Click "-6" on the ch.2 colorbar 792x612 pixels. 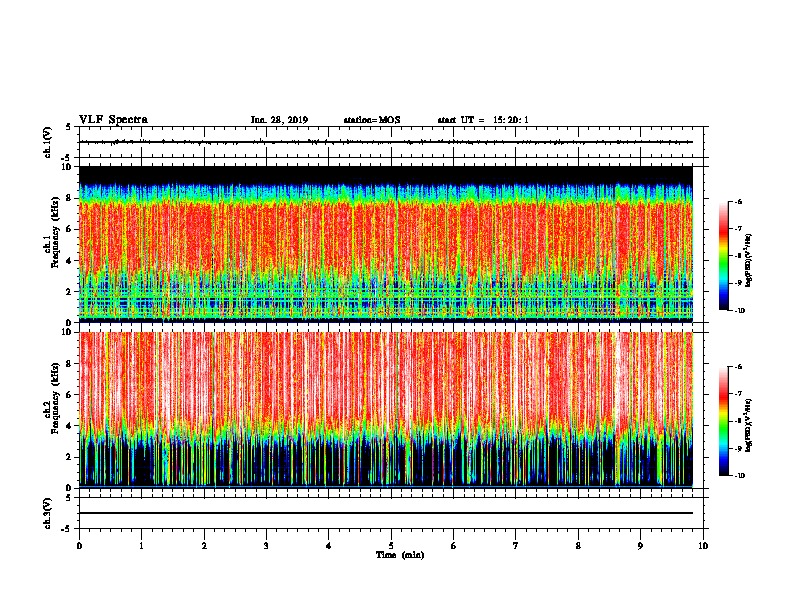(738, 367)
